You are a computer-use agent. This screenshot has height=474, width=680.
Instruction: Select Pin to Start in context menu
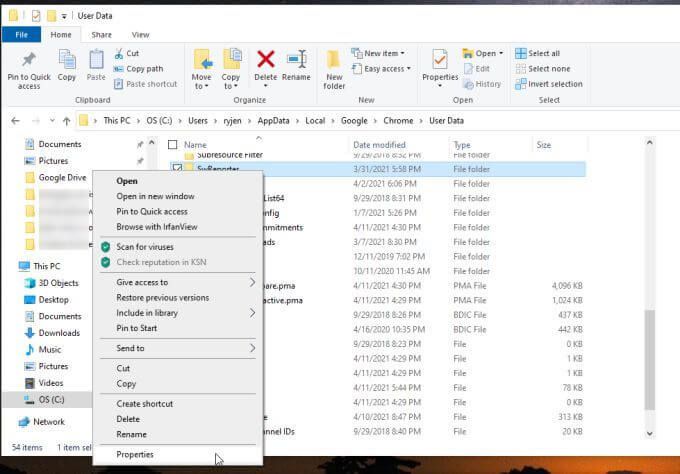[178, 328]
